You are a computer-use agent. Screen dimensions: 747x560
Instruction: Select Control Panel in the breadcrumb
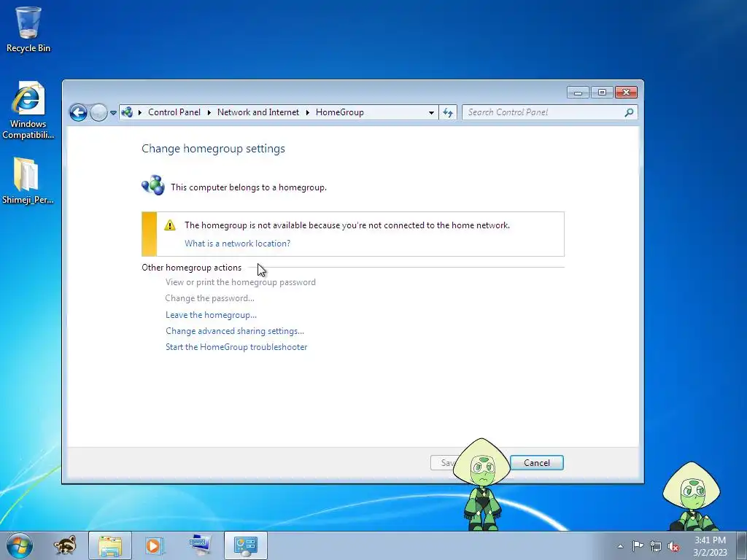(174, 112)
